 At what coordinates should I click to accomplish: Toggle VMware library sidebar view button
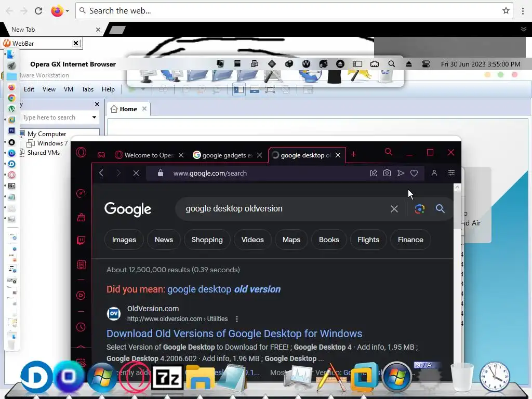239,89
